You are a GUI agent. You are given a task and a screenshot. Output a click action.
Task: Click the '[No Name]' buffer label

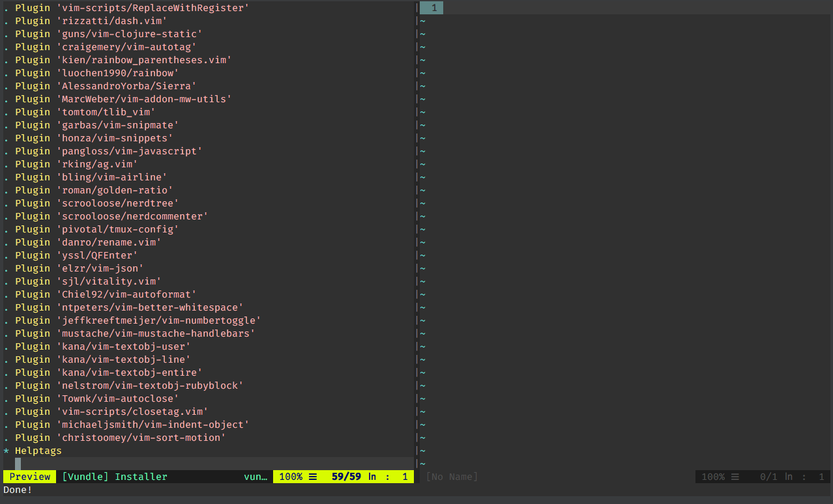[452, 477]
